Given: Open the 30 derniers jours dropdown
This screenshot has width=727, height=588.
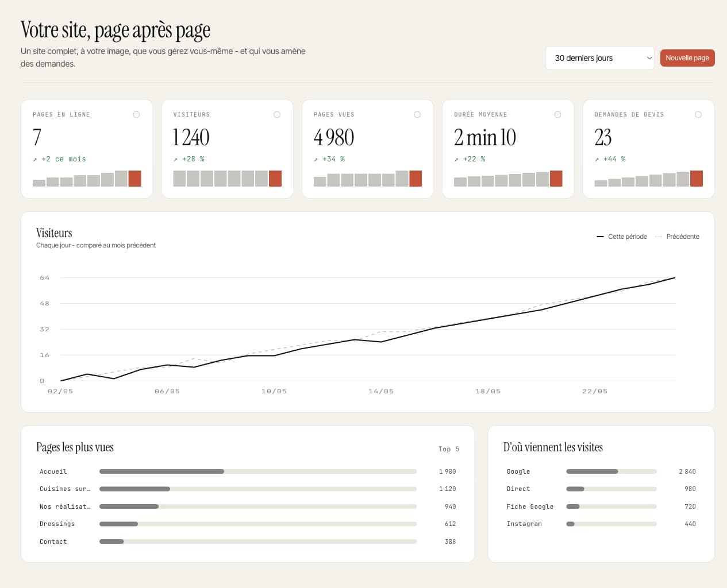Looking at the screenshot, I should 599,58.
